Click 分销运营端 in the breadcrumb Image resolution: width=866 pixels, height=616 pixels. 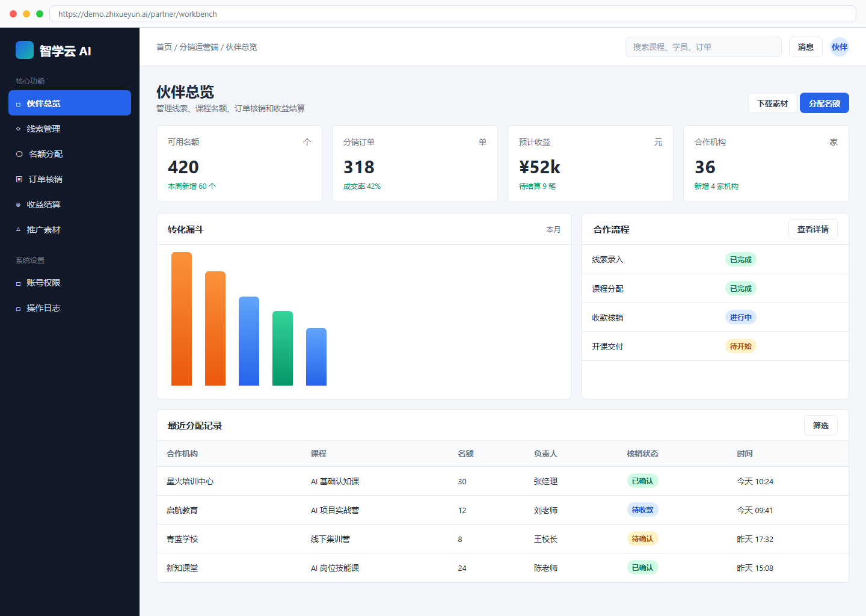[199, 47]
